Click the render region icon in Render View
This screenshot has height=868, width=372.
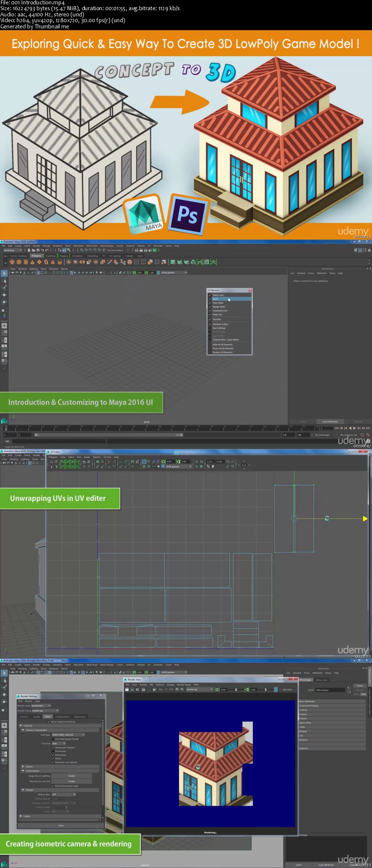pos(133,689)
